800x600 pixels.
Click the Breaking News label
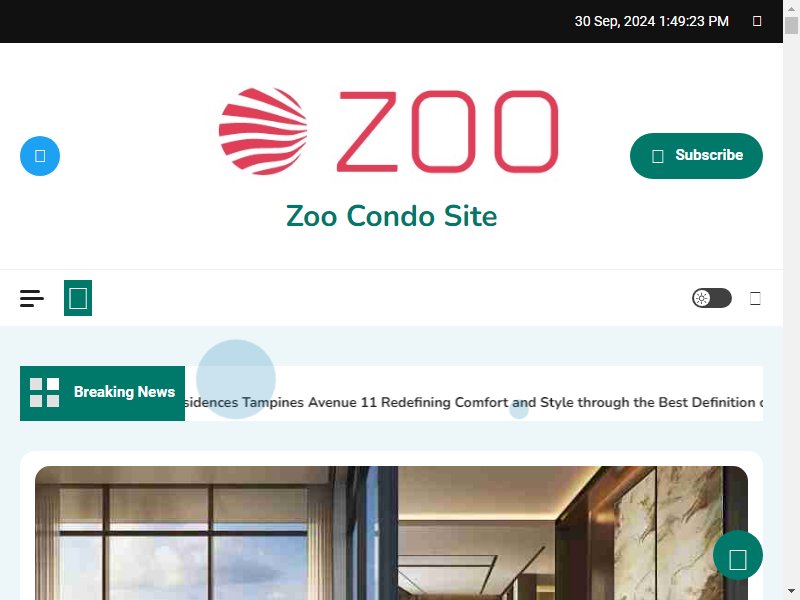coord(124,392)
